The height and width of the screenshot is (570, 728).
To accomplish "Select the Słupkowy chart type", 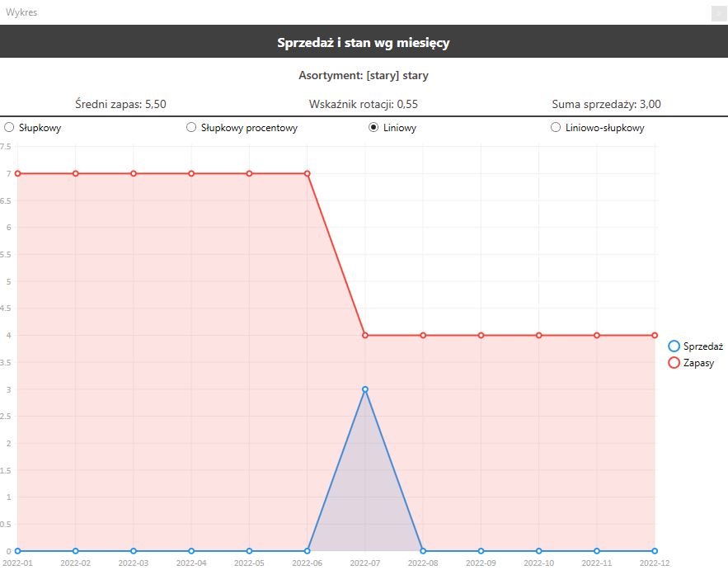I will point(10,128).
